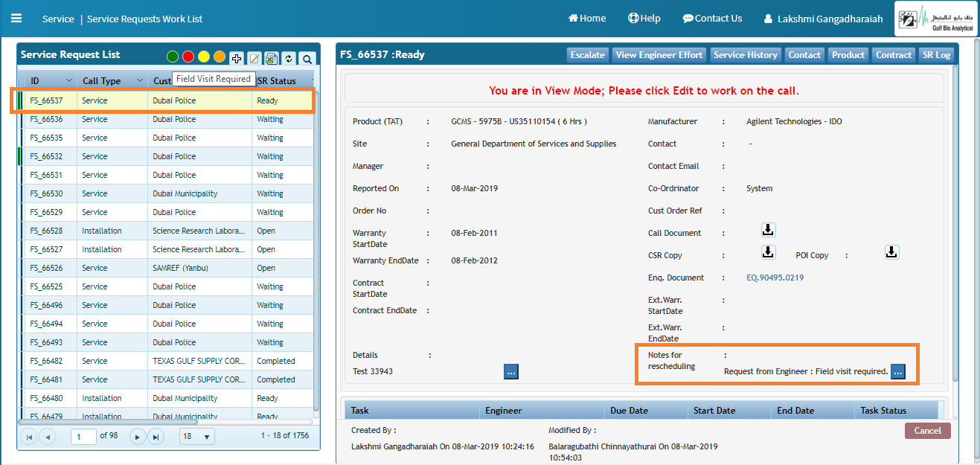Click the page number input field
The height and width of the screenshot is (465, 980).
[83, 437]
